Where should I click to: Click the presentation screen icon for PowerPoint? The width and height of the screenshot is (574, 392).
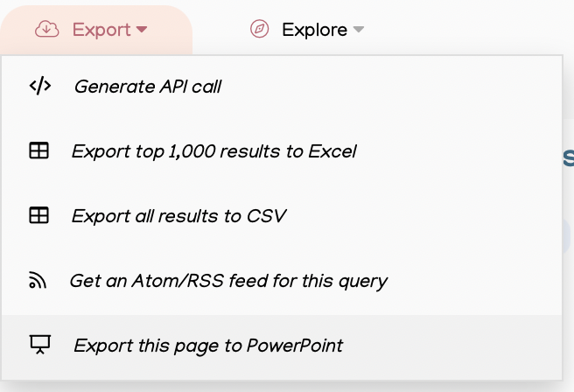[40, 345]
